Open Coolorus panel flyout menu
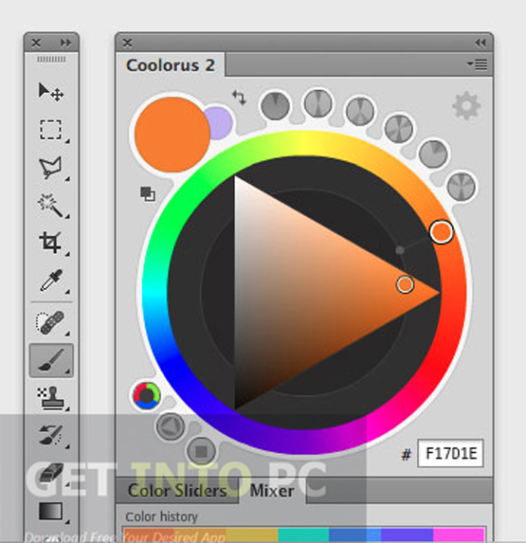Image resolution: width=526 pixels, height=543 pixels. pyautogui.click(x=477, y=64)
